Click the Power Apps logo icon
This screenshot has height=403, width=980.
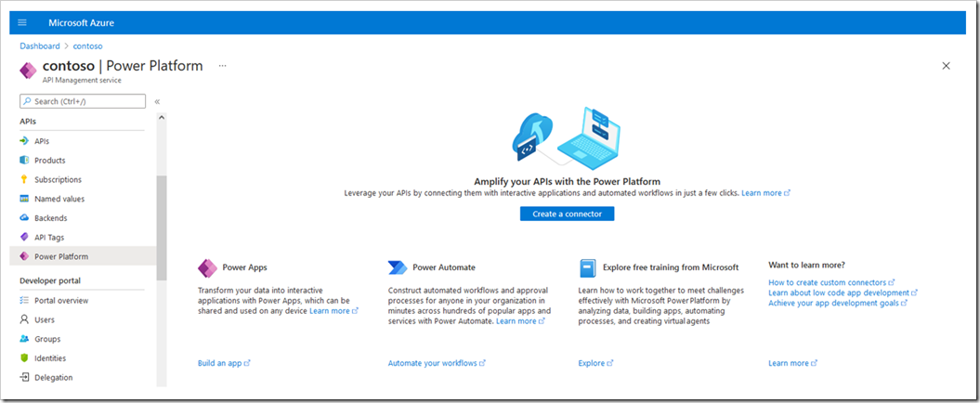207,267
